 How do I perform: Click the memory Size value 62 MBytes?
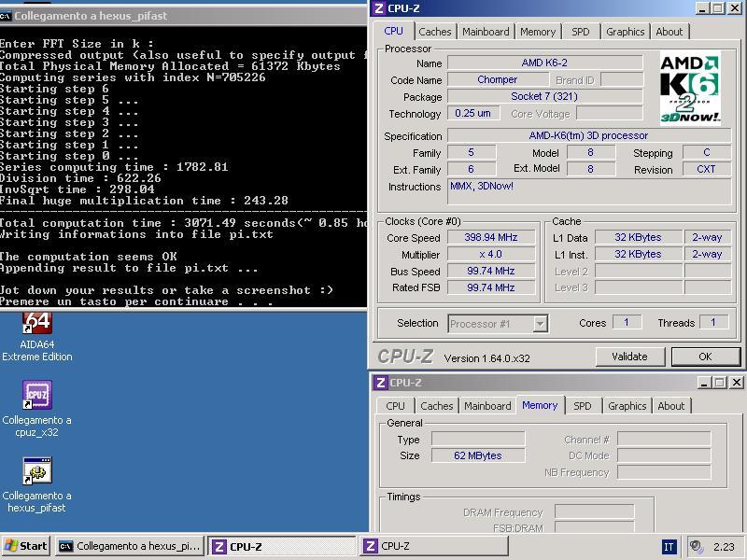point(478,455)
